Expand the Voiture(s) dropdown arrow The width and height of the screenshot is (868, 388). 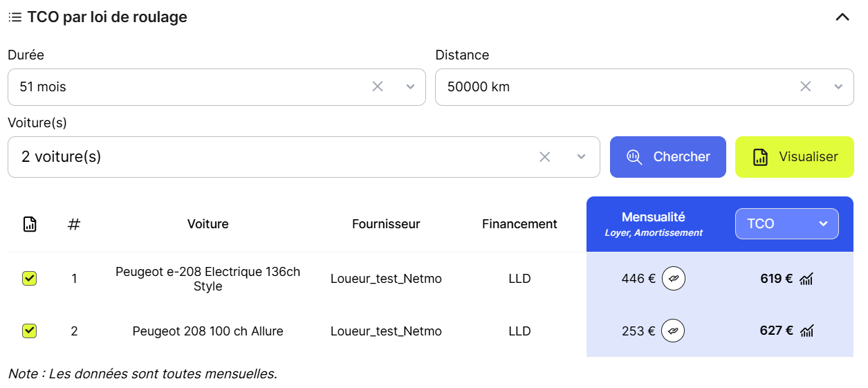[x=581, y=157]
